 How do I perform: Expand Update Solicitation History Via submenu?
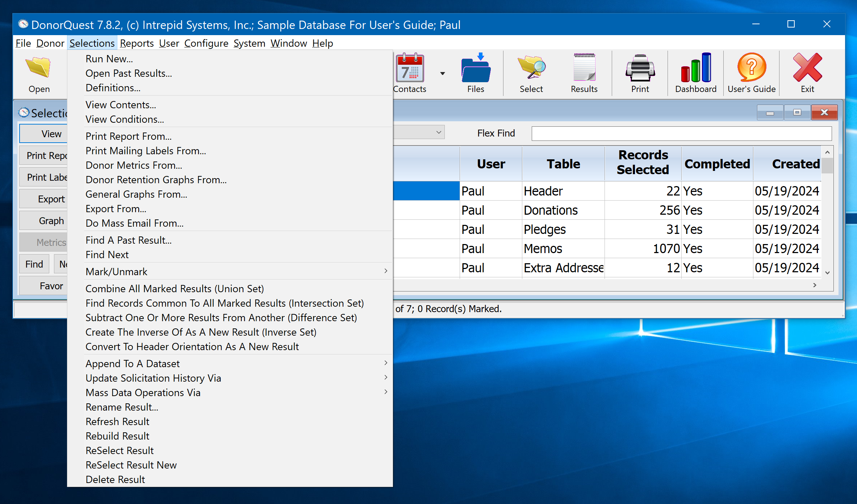238,378
